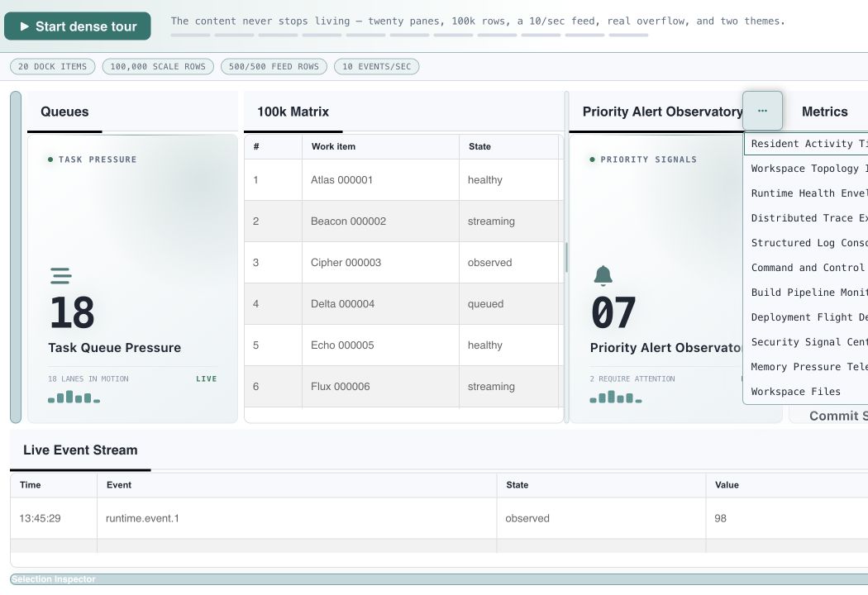Open the Live Event Stream tab

coord(80,450)
